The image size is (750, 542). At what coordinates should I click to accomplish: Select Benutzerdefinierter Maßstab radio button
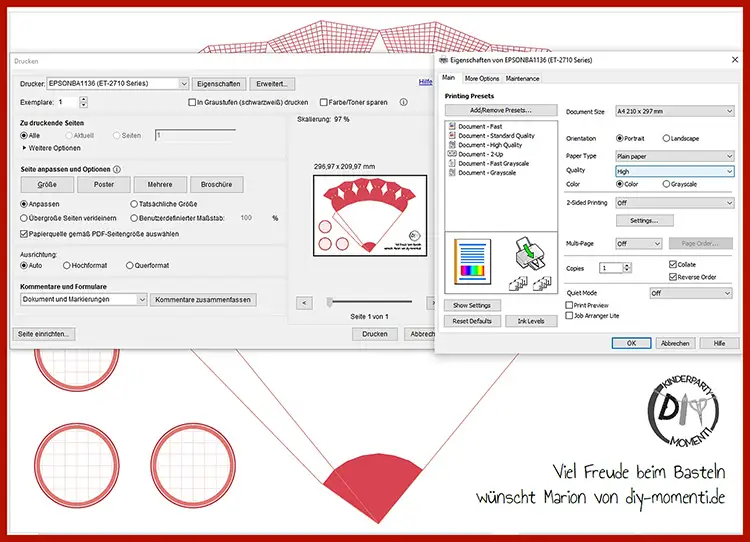click(134, 218)
